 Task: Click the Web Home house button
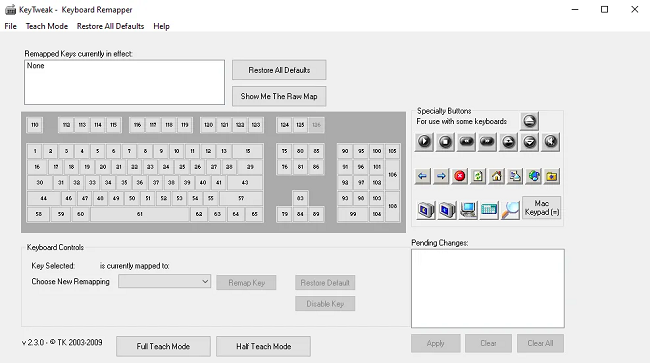click(x=496, y=176)
